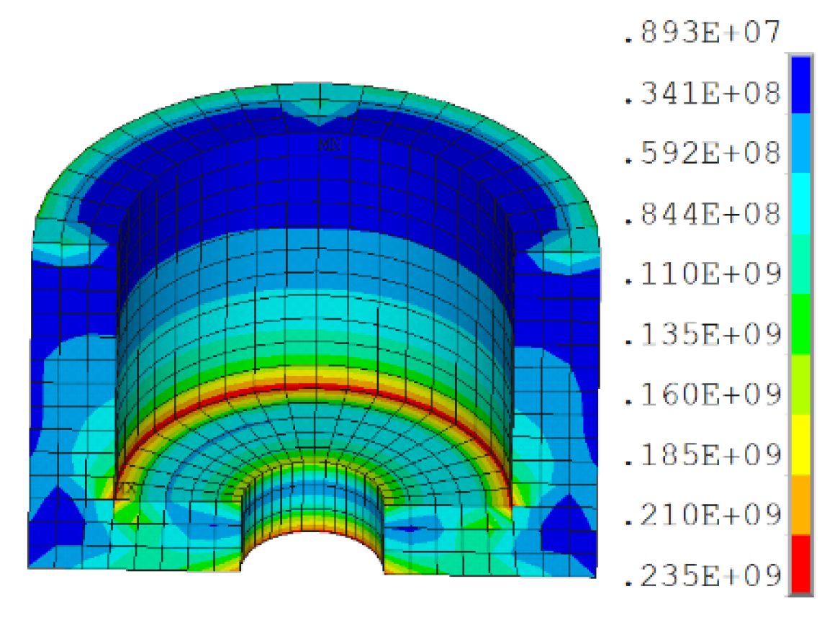Click the .341E+08 legend label
The image size is (840, 638).
tap(702, 94)
